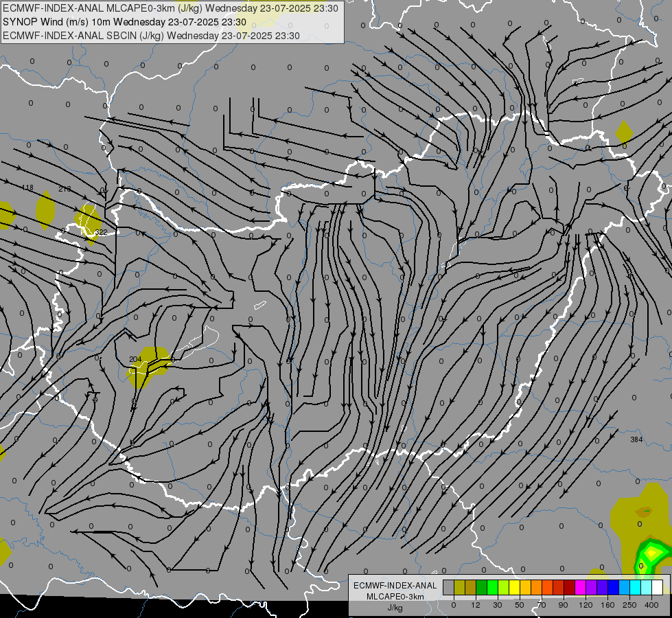Click the legend tick label 12

[476, 605]
